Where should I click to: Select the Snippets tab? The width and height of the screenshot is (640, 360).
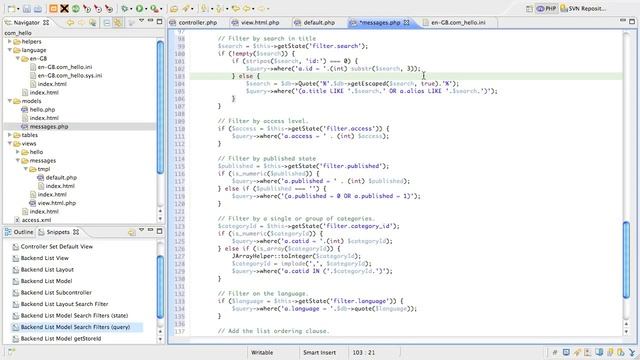[x=58, y=232]
